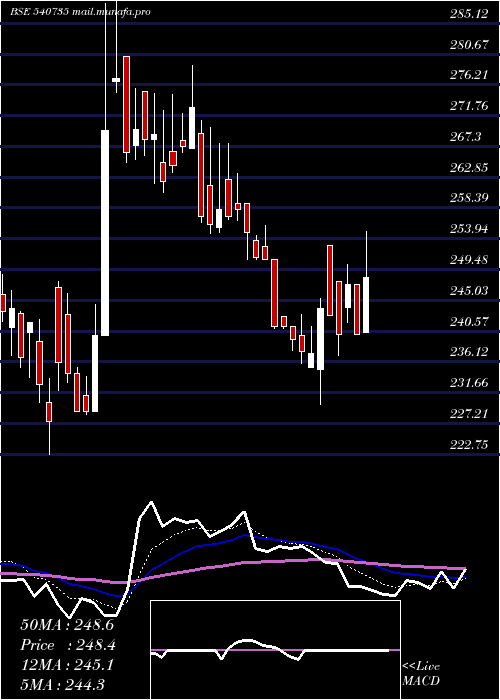The width and height of the screenshot is (500, 700).
Task: Click the 249.48 price axis label
Action: click(469, 260)
